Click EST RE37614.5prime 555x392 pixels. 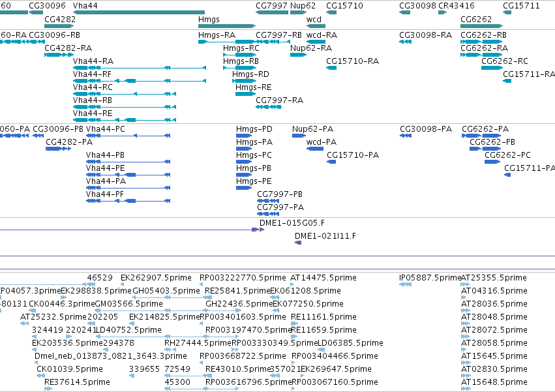48,389
